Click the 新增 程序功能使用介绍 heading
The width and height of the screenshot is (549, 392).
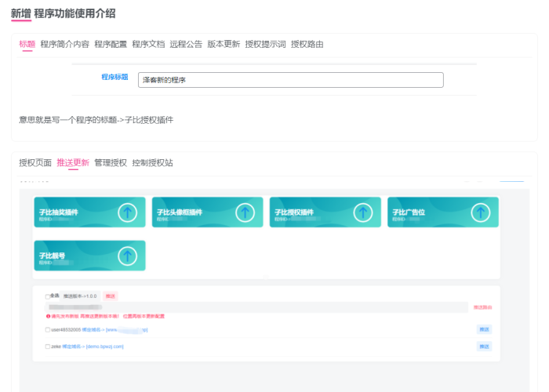tap(63, 13)
